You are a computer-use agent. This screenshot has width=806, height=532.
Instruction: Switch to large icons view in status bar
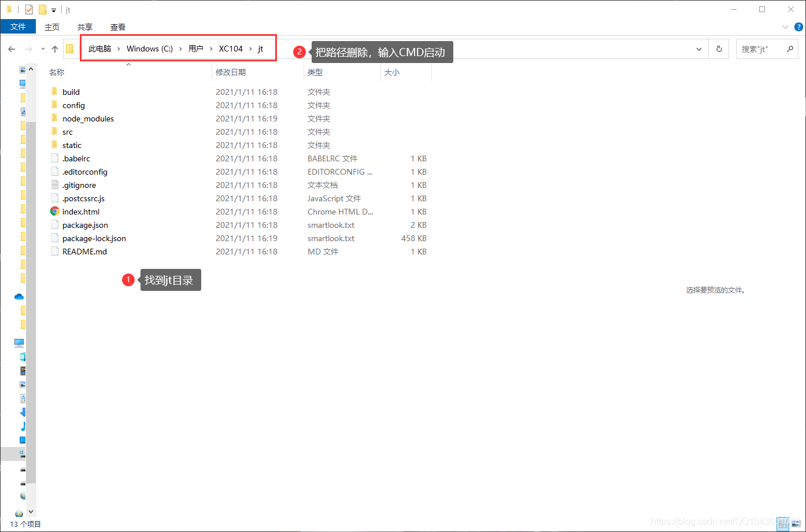795,523
